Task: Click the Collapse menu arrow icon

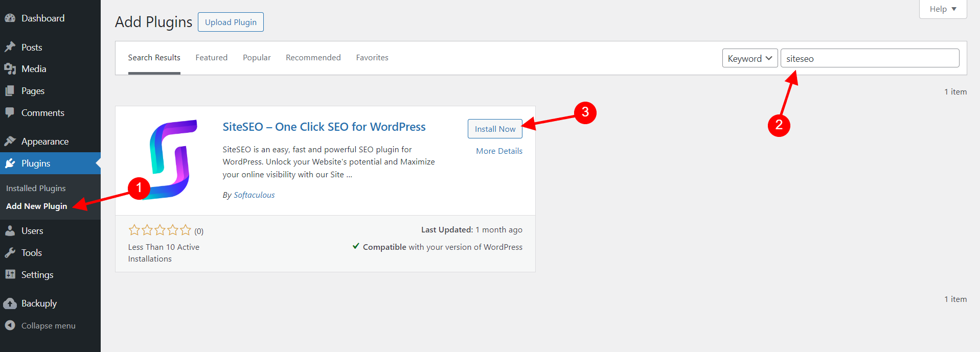Action: (x=10, y=325)
